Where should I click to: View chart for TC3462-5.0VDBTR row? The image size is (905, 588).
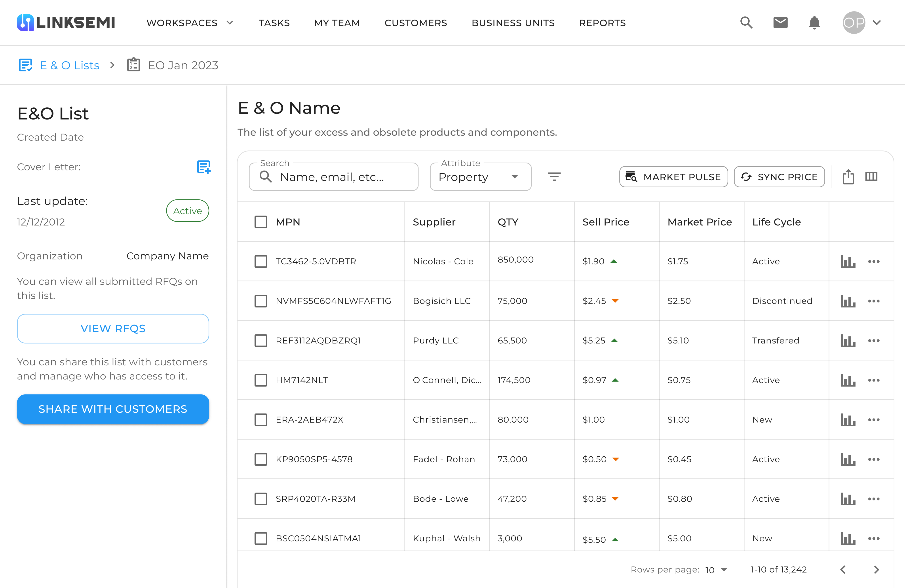pyautogui.click(x=848, y=262)
